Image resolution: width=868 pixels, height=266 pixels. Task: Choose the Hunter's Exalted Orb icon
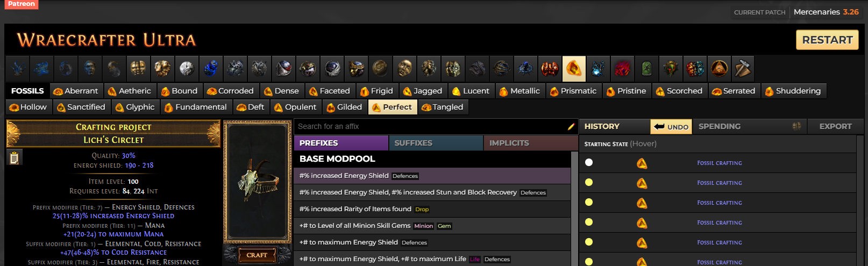pos(308,68)
